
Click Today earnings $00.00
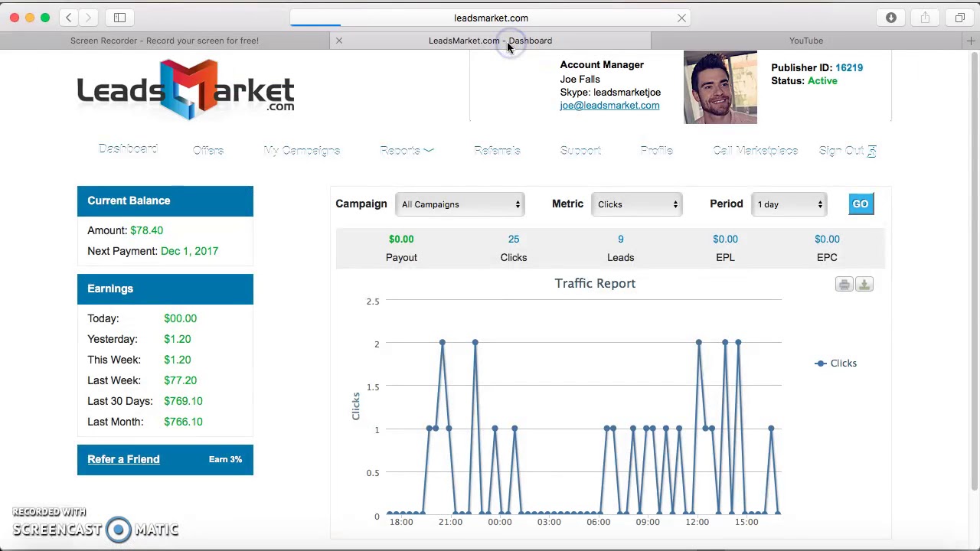pos(180,318)
